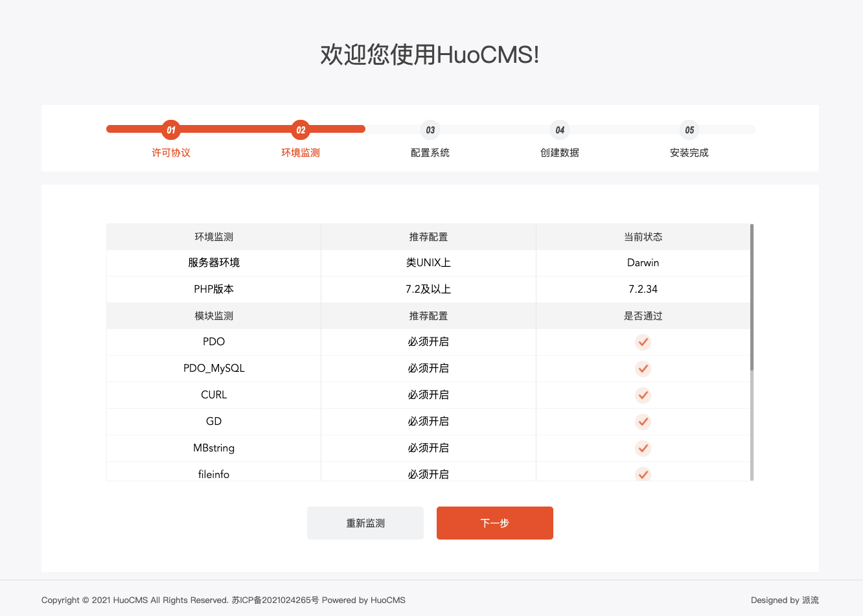Click the GD row check mark

(x=643, y=422)
